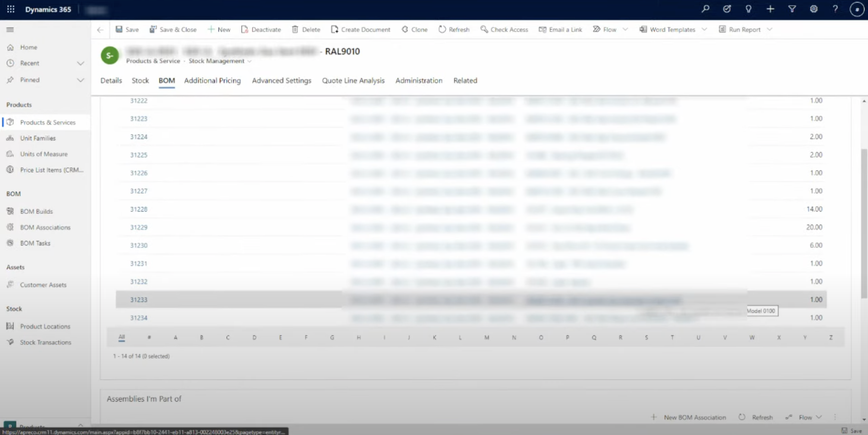Switch to the Additional Pricing tab
This screenshot has width=868, height=435.
coord(212,81)
